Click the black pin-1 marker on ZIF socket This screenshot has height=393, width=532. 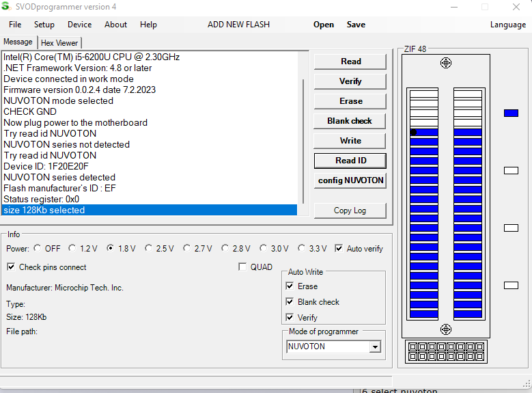click(413, 132)
